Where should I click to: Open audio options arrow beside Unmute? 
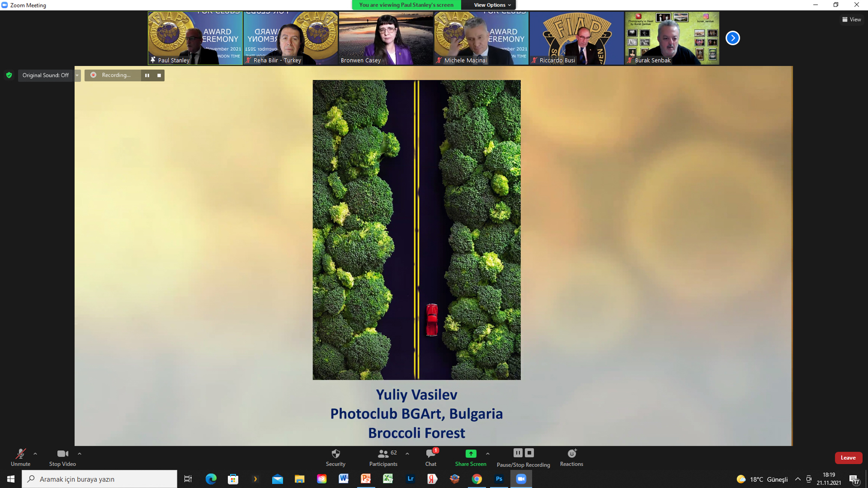[35, 454]
